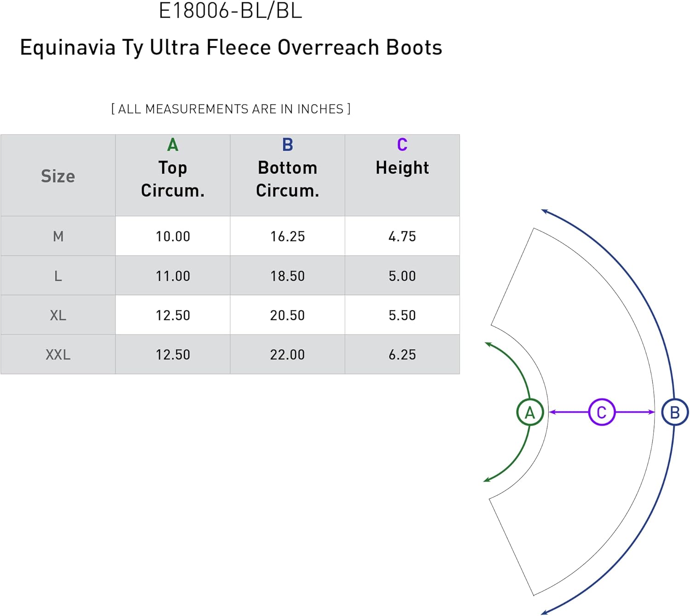
Task: Click the 6.25 height cell
Action: (402, 355)
